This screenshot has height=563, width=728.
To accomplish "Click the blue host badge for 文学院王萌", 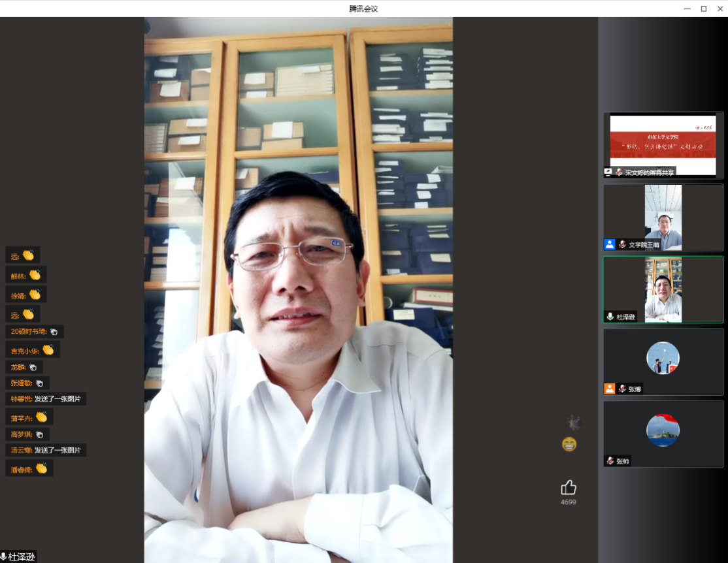I will (x=610, y=244).
